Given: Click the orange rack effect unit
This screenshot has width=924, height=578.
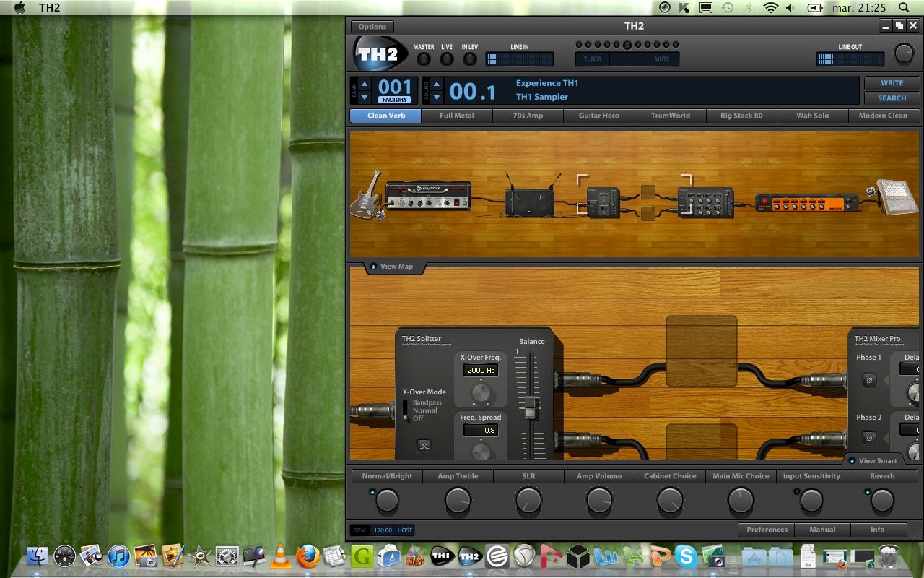Looking at the screenshot, I should point(807,202).
